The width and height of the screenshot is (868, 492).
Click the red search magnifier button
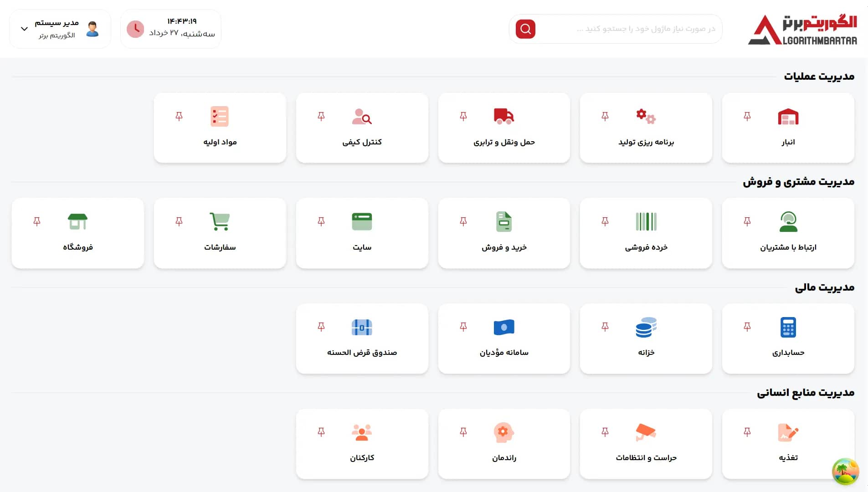(525, 29)
